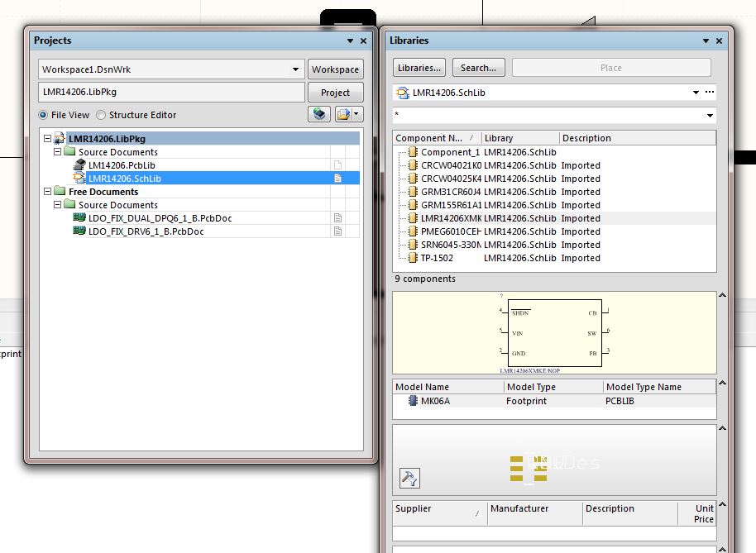Collapse the LMR14206.LibPkg tree node
Screen dimensions: 756x553
pyautogui.click(x=47, y=139)
